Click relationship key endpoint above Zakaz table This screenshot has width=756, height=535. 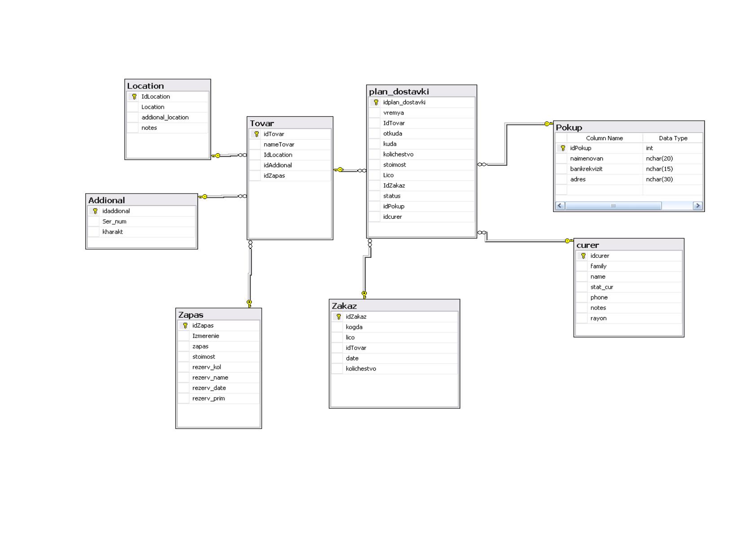pyautogui.click(x=364, y=295)
